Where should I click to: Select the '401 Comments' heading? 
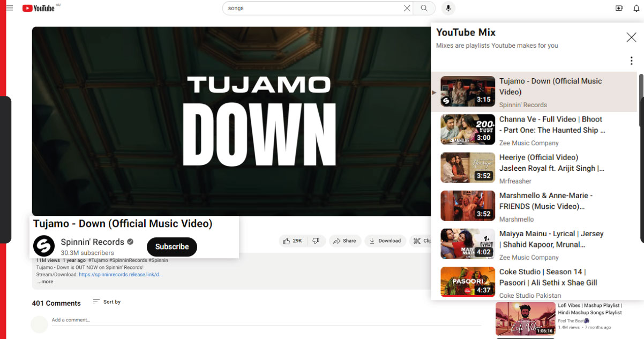pyautogui.click(x=56, y=303)
